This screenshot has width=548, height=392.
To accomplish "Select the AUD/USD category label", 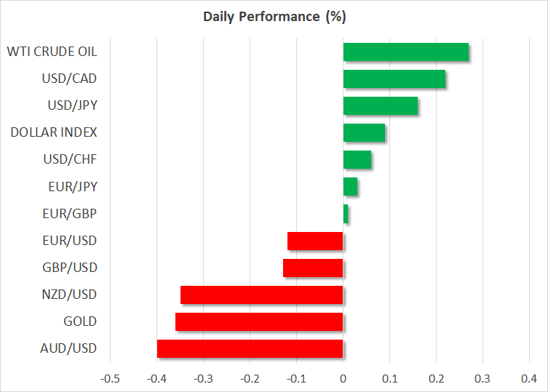I will point(70,348).
